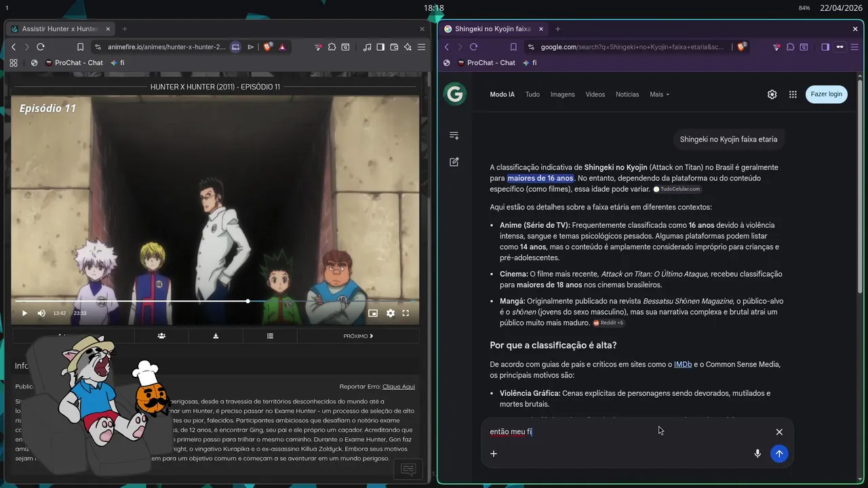Play the Hunter x Hunter episode video
868x488 pixels.
[x=24, y=313]
